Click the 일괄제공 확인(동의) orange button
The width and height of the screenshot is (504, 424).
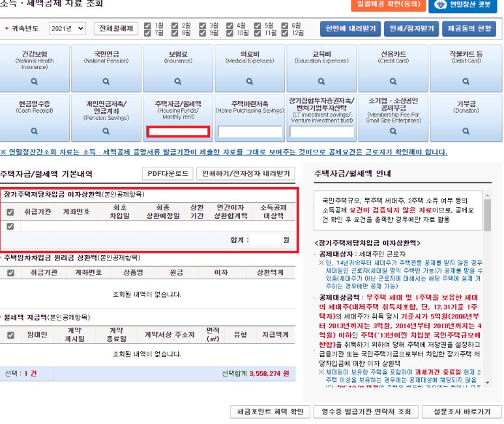coord(389,5)
